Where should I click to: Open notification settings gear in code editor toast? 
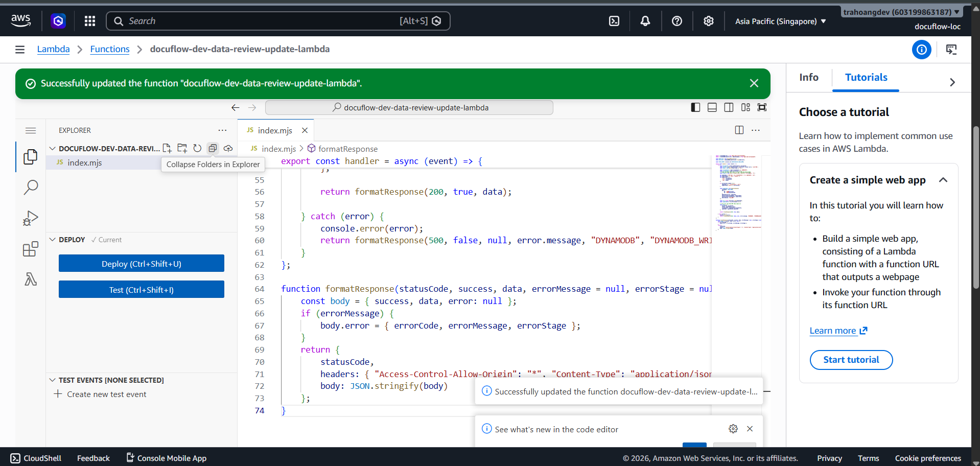pyautogui.click(x=733, y=429)
